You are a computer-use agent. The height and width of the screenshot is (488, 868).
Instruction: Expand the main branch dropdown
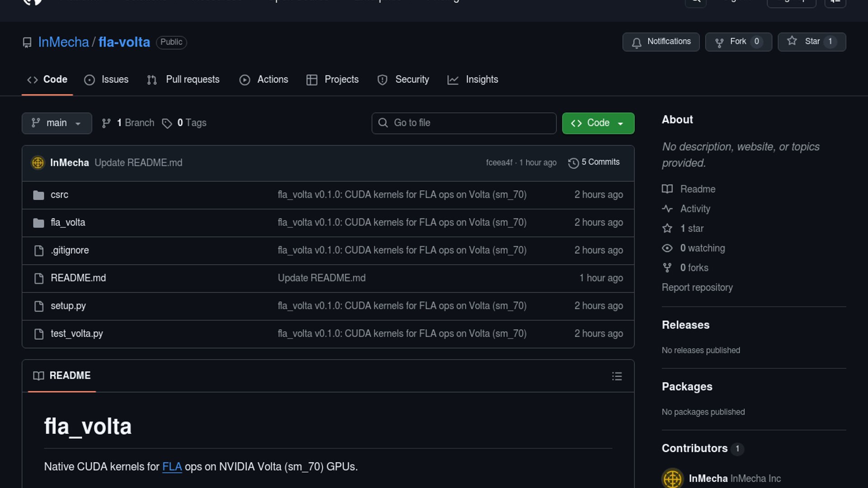[57, 123]
